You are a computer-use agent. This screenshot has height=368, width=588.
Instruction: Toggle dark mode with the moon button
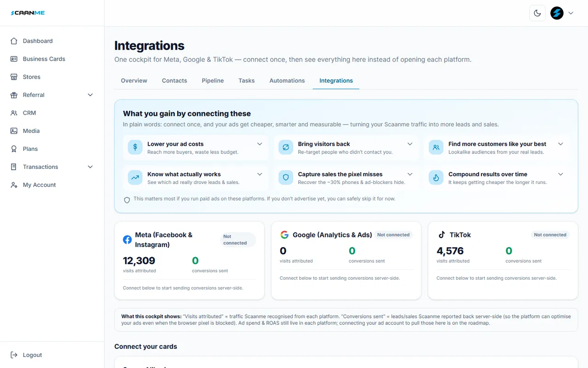537,13
